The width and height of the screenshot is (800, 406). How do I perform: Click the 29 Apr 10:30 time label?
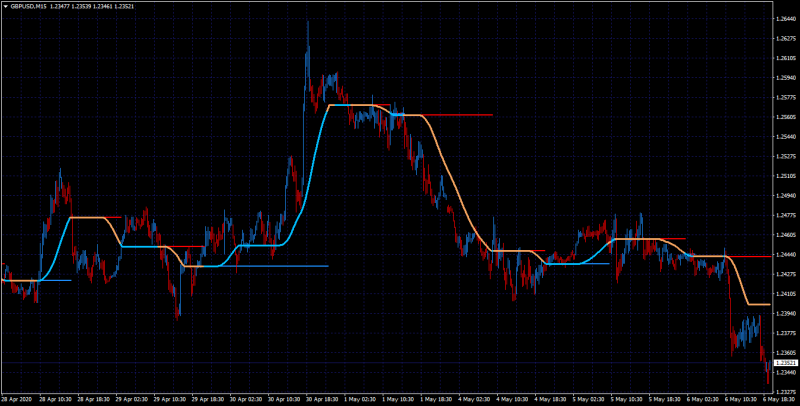(170, 398)
